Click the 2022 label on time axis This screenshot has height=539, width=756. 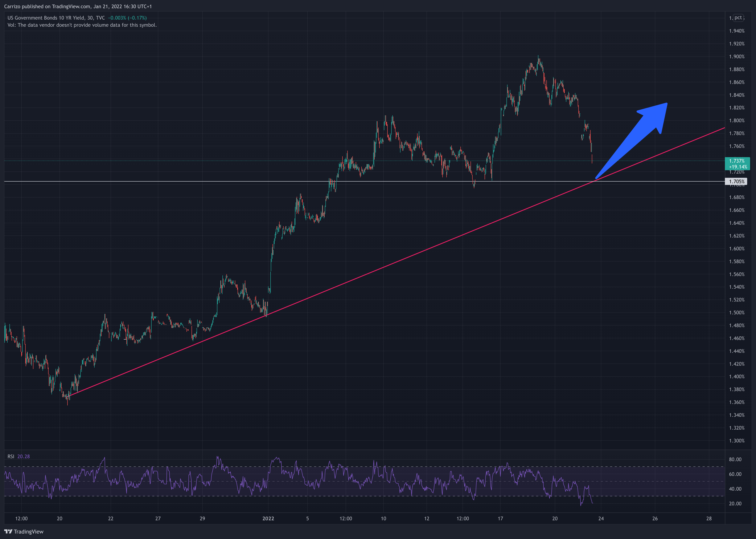pyautogui.click(x=268, y=518)
